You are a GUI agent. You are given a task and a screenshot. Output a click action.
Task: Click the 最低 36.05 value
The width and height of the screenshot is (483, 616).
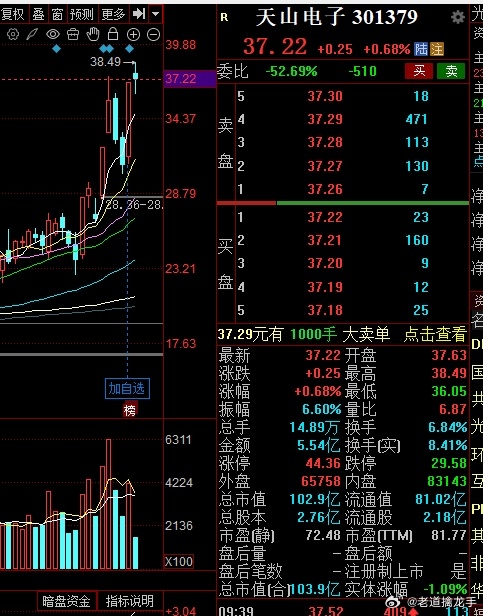point(449,391)
